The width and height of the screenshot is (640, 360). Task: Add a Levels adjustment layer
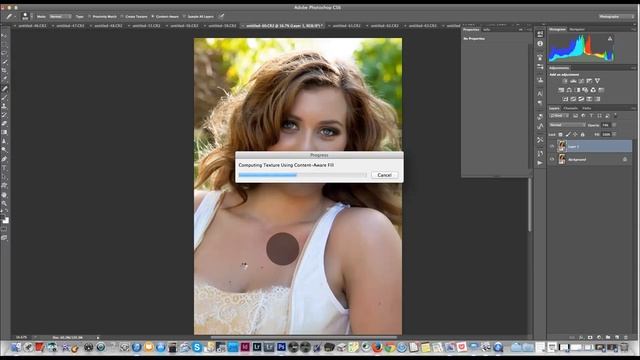[x=573, y=81]
